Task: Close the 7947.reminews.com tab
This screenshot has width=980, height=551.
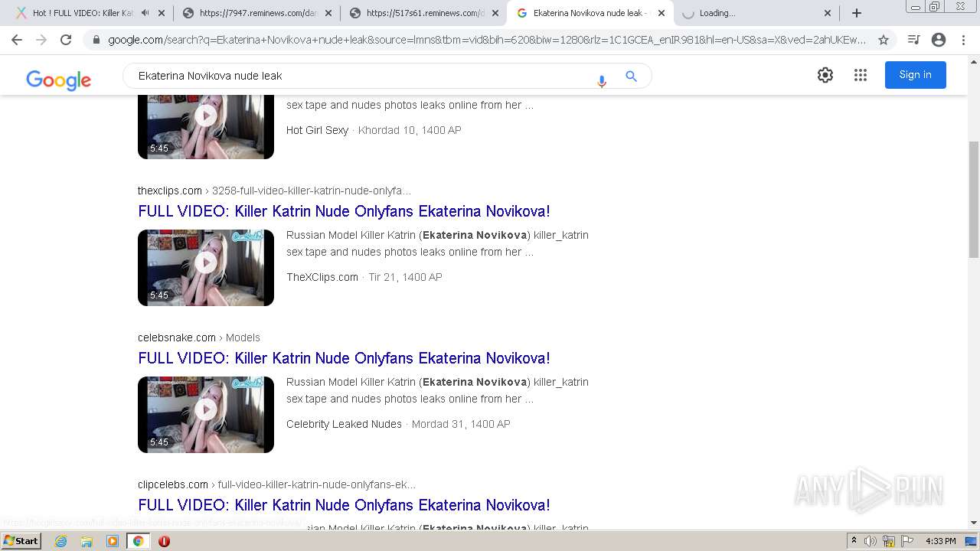Action: click(328, 13)
